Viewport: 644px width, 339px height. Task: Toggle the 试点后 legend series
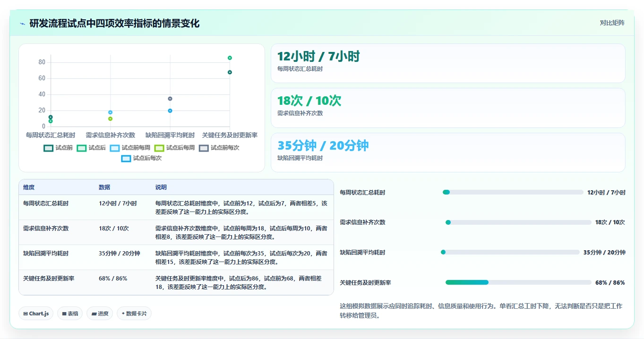coord(91,148)
